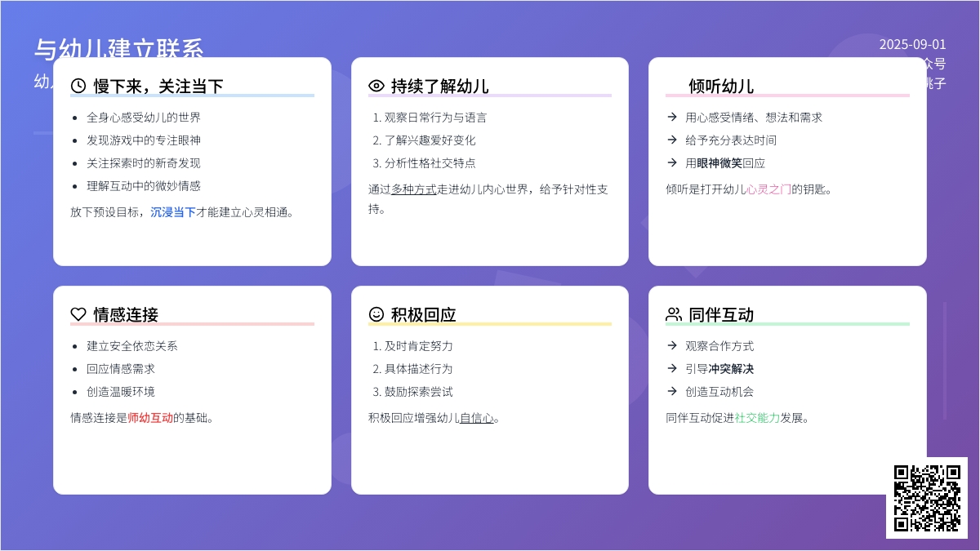Click the eye icon beside 持续了解幼儿

coord(376,86)
